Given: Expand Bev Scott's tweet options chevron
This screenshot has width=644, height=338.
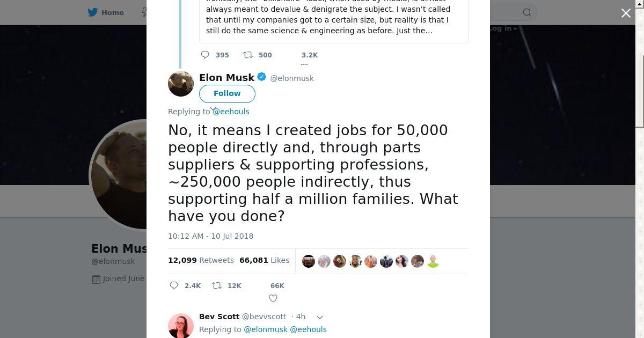Looking at the screenshot, I should 320,317.
